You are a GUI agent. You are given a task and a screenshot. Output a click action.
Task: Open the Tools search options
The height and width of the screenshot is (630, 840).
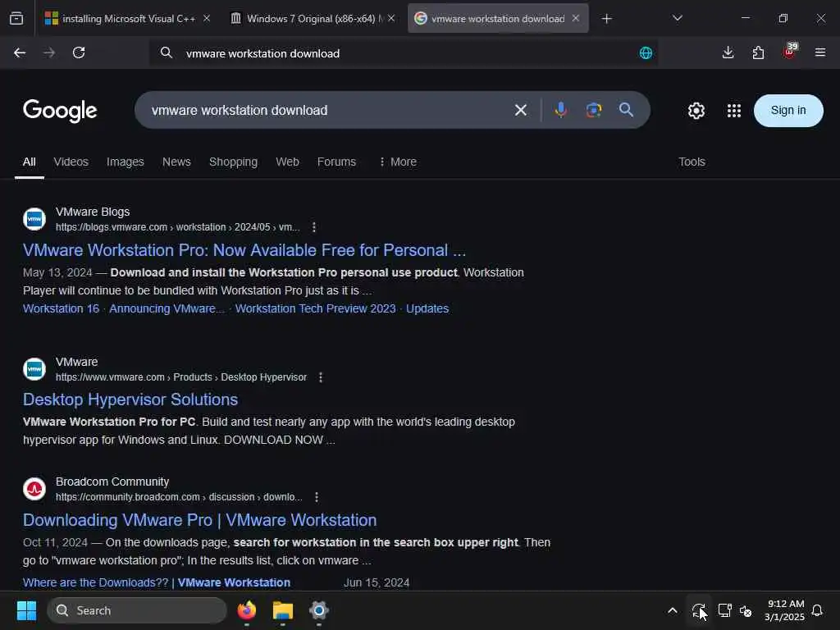click(x=692, y=162)
